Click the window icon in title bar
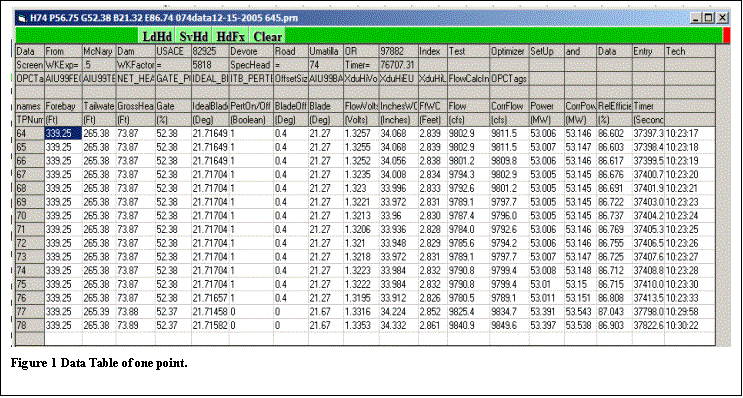Viewport: 743px width, 398px height. point(22,18)
